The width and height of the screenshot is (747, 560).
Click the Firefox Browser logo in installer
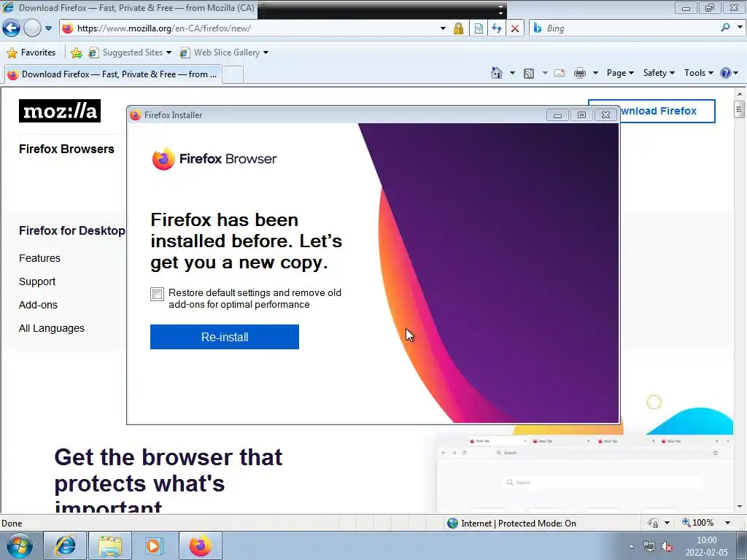[x=214, y=158]
